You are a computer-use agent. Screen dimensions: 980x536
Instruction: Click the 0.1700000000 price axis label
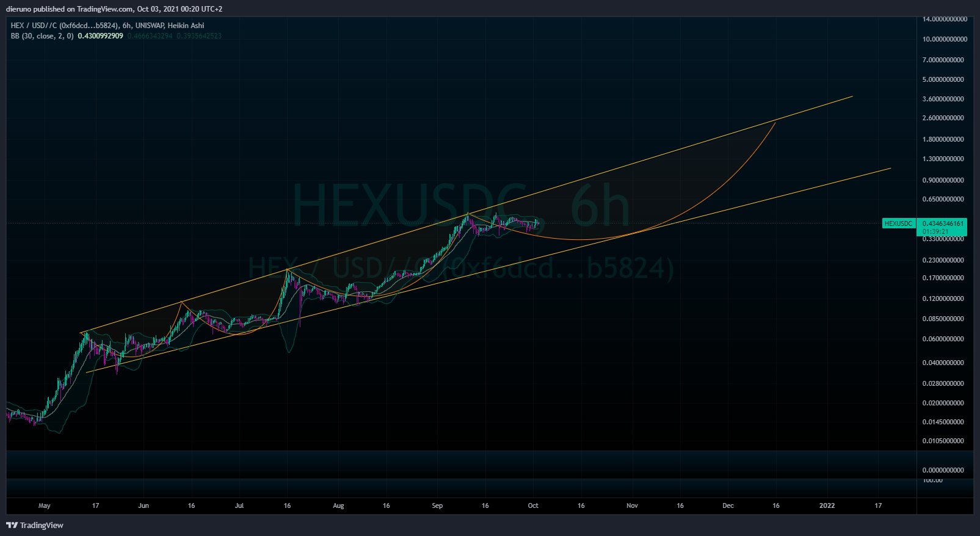[943, 278]
